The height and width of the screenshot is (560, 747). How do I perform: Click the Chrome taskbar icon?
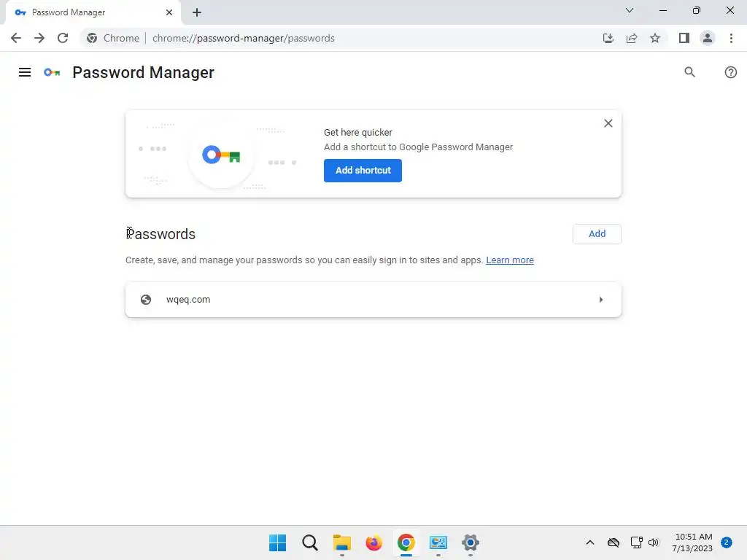406,542
